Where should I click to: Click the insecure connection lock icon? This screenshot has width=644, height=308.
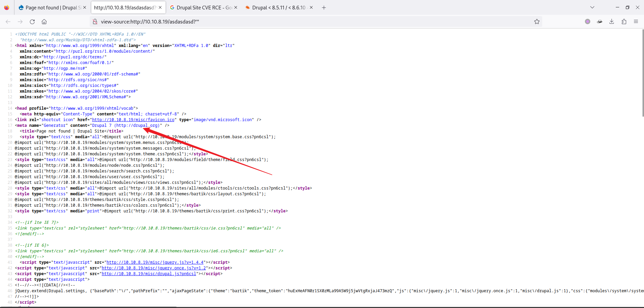coord(95,21)
